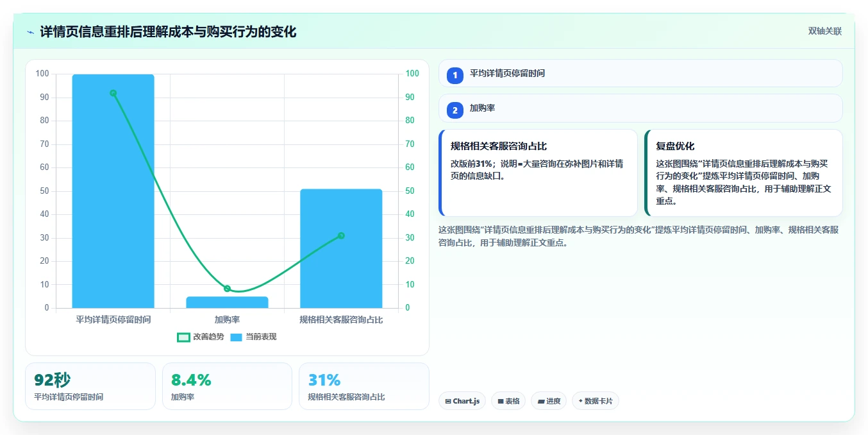The height and width of the screenshot is (435, 868).
Task: Click the x-axis label 规格相关客服咨询占比
Action: click(341, 320)
